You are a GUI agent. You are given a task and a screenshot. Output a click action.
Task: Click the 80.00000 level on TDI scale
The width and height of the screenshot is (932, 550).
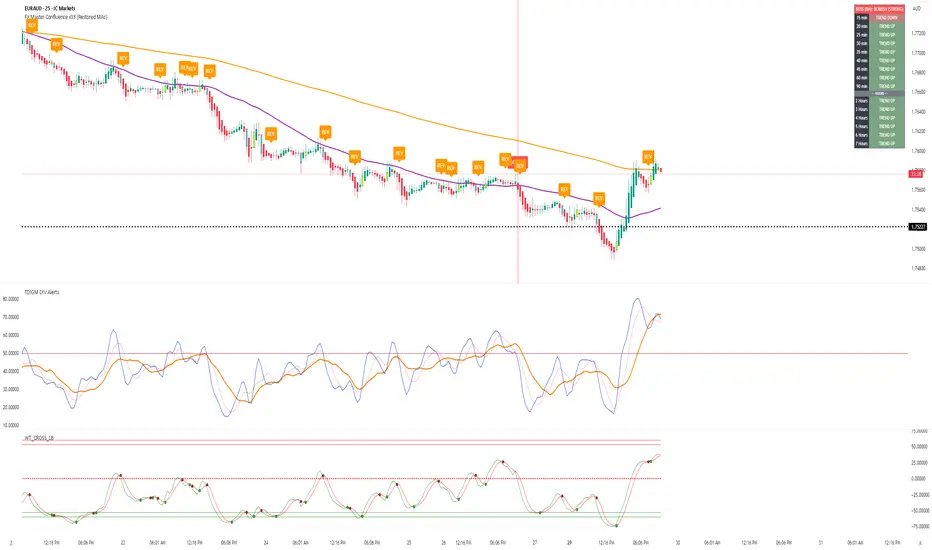click(x=11, y=299)
